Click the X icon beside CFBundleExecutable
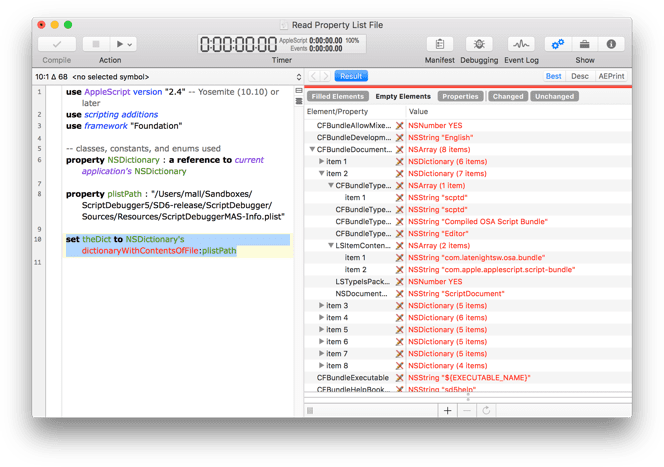The image size is (664, 467). 399,378
